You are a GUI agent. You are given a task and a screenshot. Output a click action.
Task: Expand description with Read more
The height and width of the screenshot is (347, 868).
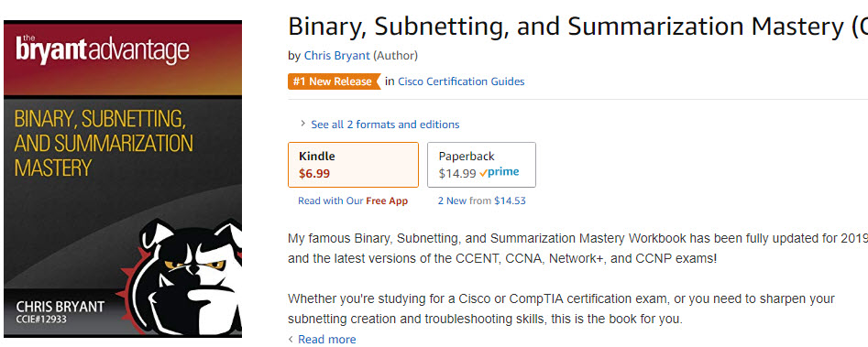click(326, 340)
